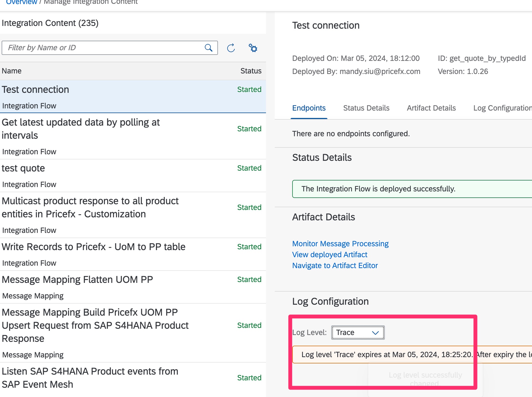Image resolution: width=532 pixels, height=397 pixels.
Task: Click the Name column header
Action: pyautogui.click(x=12, y=71)
